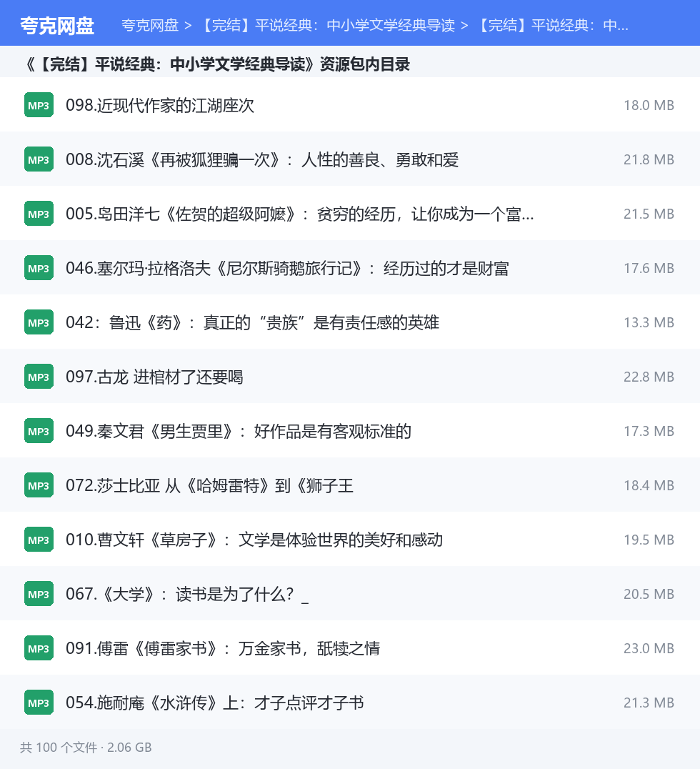Click MP3 icon for 072.莎士比亚 file
This screenshot has width=700, height=769.
click(39, 485)
